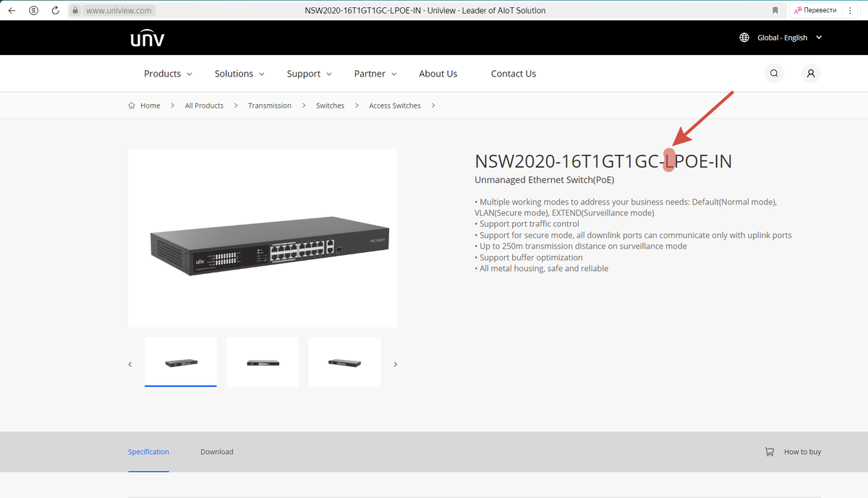Click the browser back arrow

(x=11, y=11)
